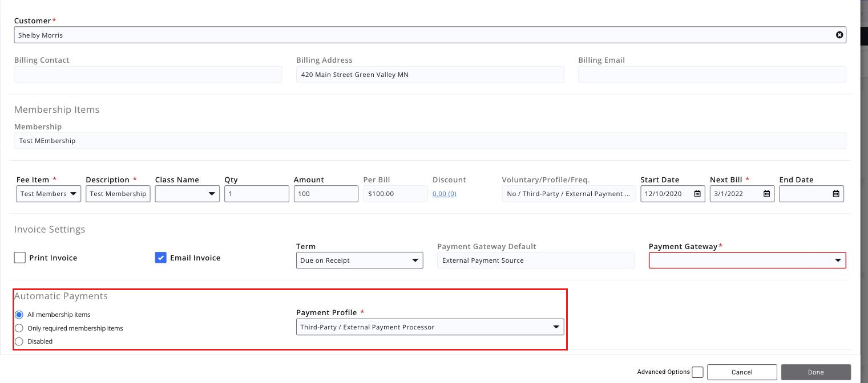Open the Start Date calendar picker

(697, 194)
